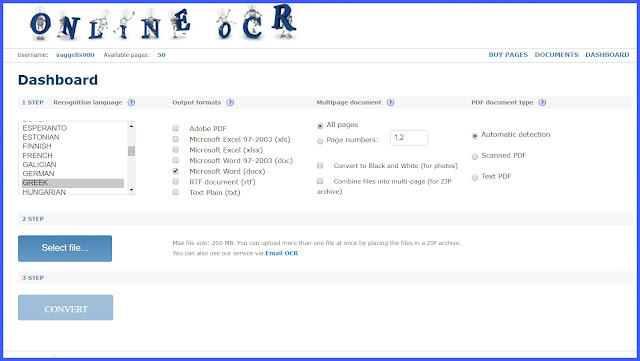Select ESPERANTO in language list

(73, 128)
